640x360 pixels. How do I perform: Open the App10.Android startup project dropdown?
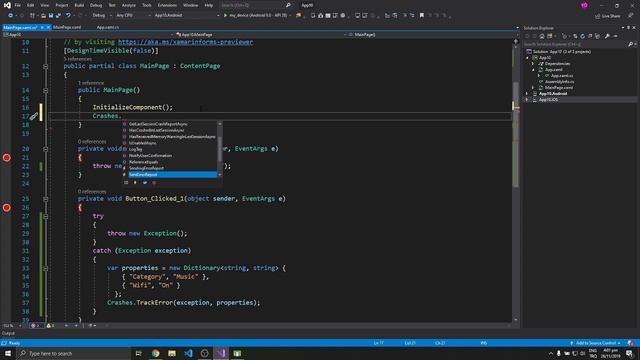pyautogui.click(x=187, y=16)
